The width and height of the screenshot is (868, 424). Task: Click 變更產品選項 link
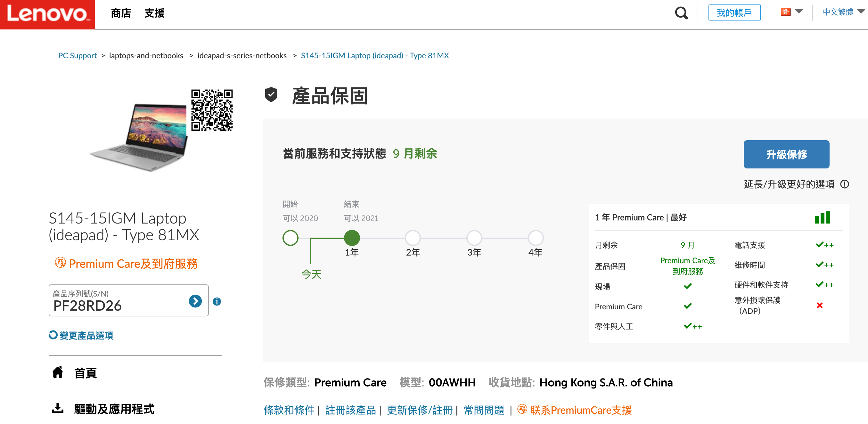tap(86, 335)
